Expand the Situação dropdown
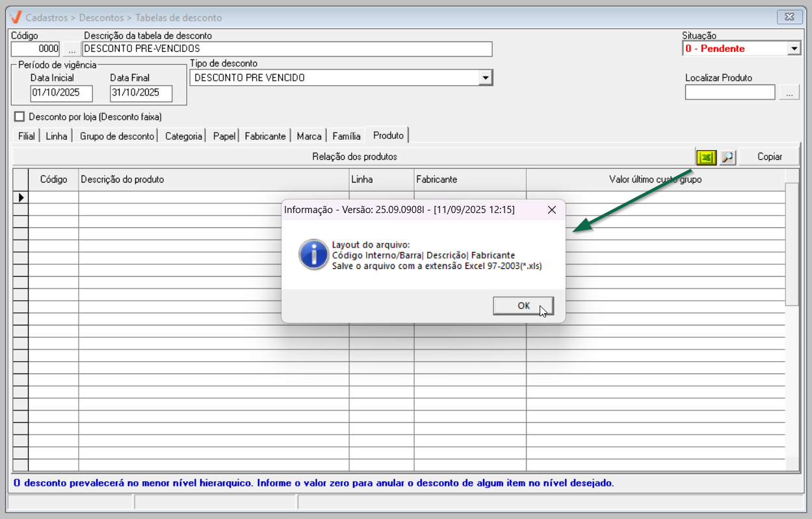812x519 pixels. [794, 49]
